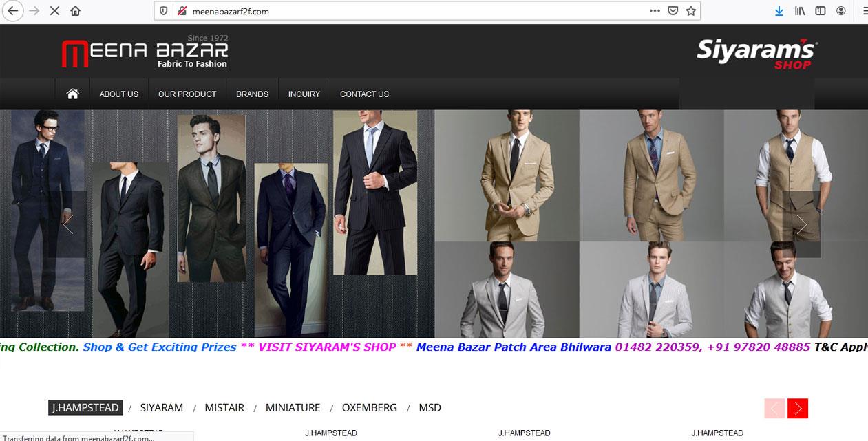Click the "VISIT SIYARAM'S SHOP" marquee text
Viewport: 868px width, 441px height.
327,347
